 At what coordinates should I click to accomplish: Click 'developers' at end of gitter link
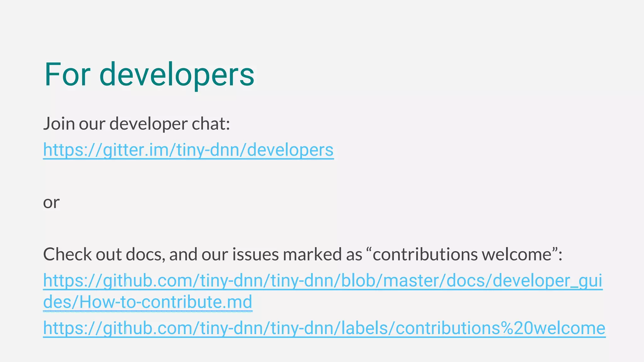coord(290,150)
